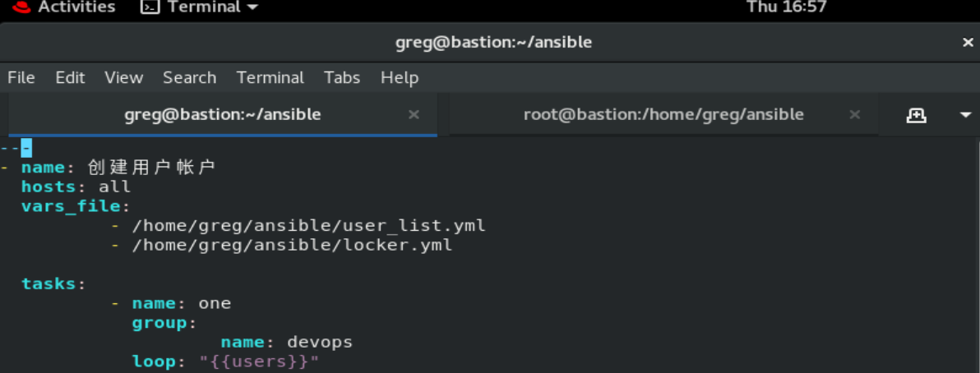Close the greg@bastion tab with its X
The height and width of the screenshot is (373, 980).
coord(413,115)
